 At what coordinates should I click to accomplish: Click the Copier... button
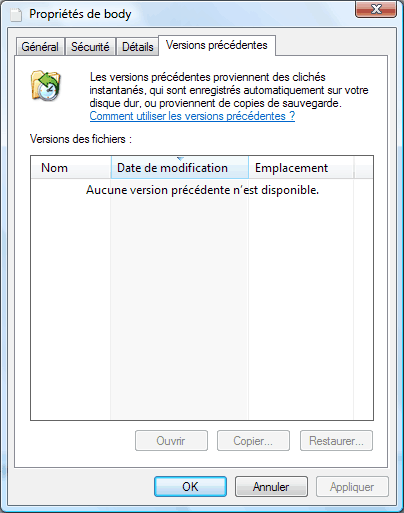pyautogui.click(x=253, y=441)
